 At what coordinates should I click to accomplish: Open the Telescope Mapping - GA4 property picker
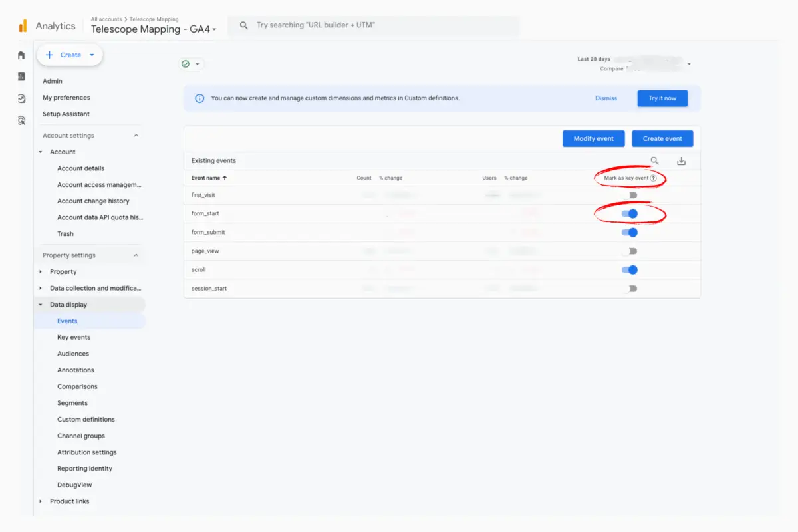pyautogui.click(x=154, y=29)
